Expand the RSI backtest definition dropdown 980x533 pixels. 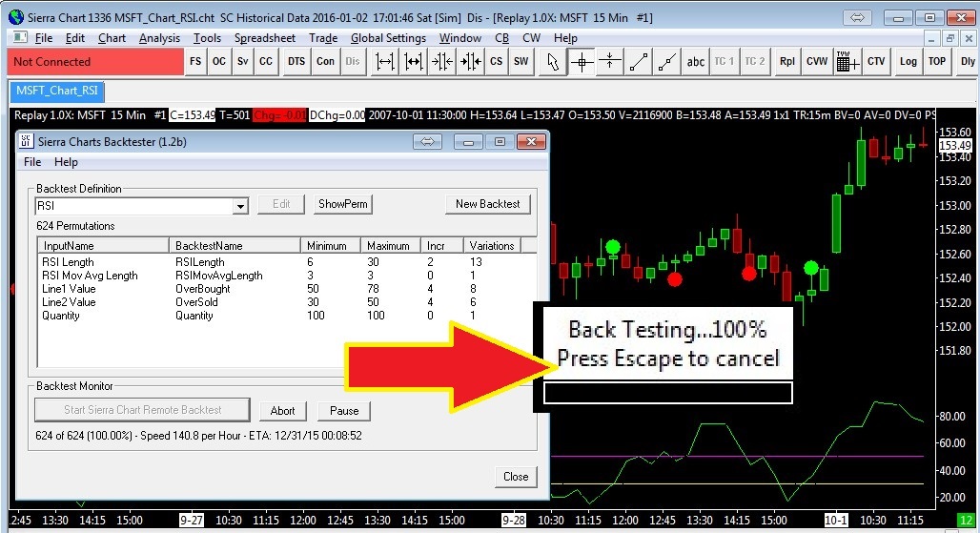(240, 206)
